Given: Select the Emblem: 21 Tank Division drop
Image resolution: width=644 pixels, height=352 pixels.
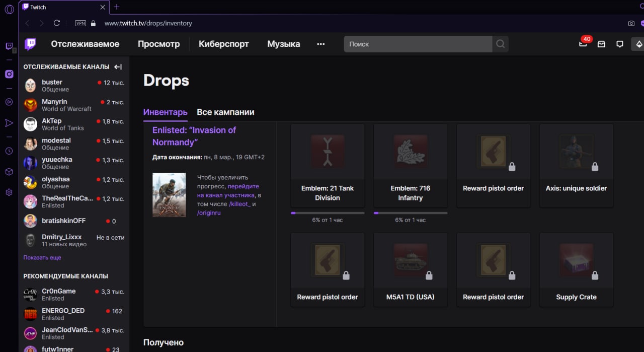Looking at the screenshot, I should [x=328, y=166].
